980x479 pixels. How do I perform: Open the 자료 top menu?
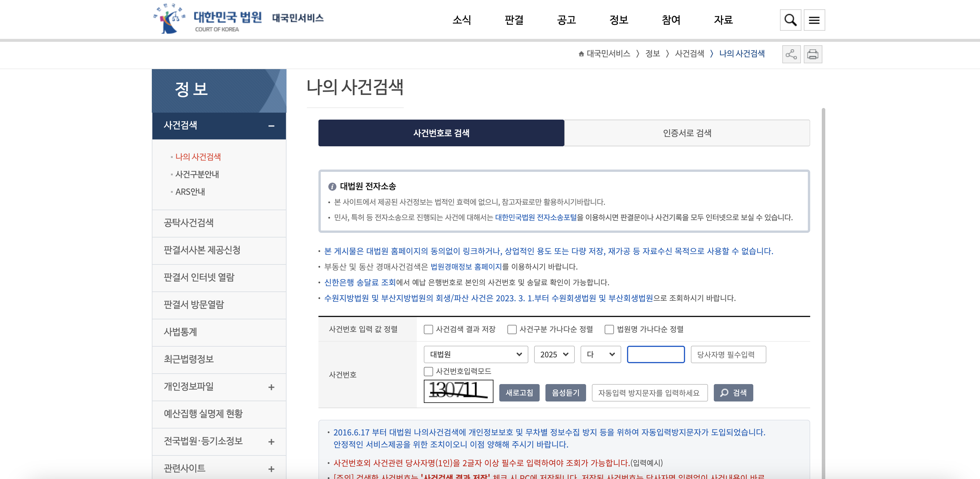[723, 20]
